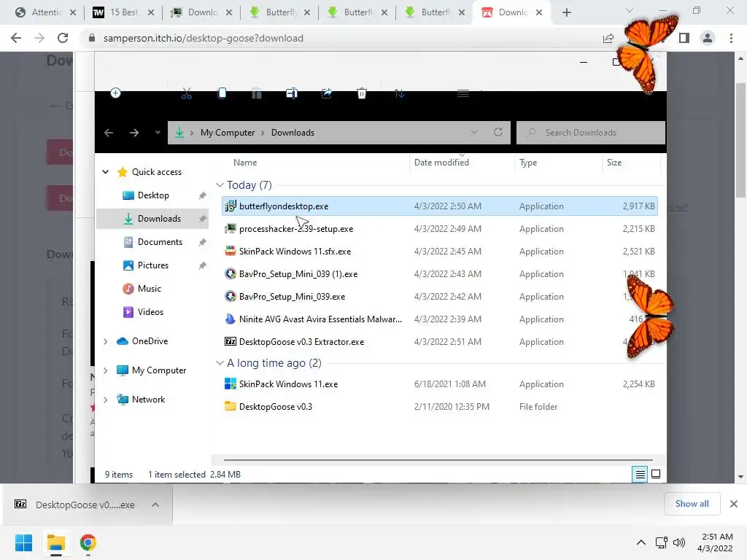Open DesktopGoose download options chevron
Screen dimensions: 747x560
coord(155,505)
